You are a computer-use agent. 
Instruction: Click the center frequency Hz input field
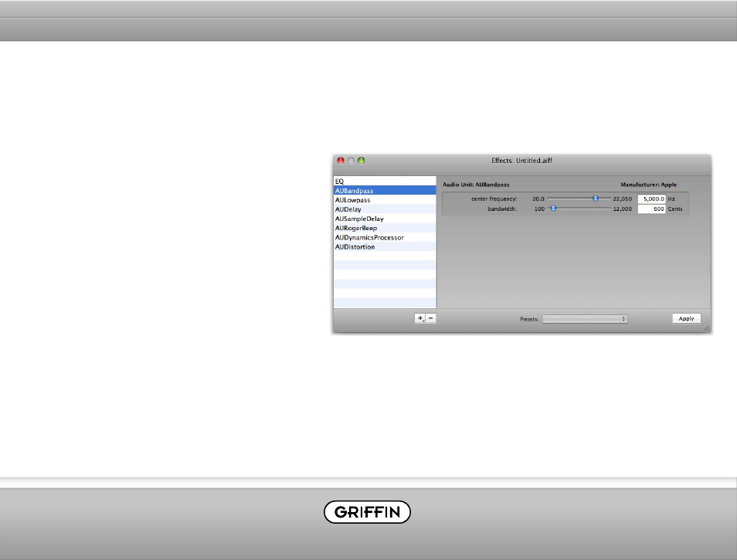[651, 199]
